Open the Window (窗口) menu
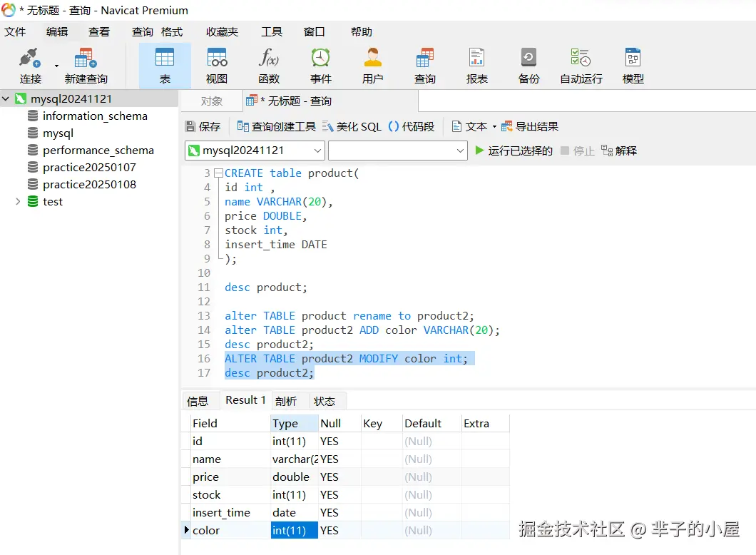This screenshot has width=756, height=555. (x=314, y=32)
